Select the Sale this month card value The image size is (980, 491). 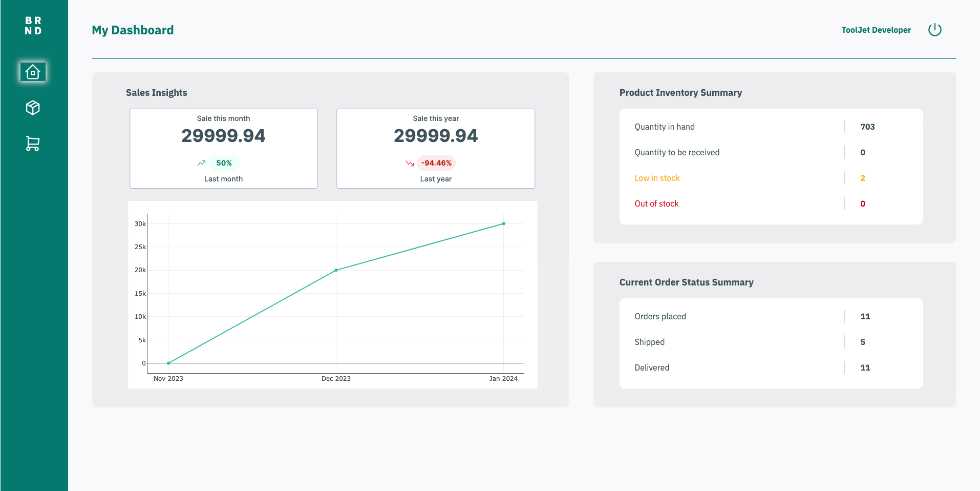tap(223, 136)
